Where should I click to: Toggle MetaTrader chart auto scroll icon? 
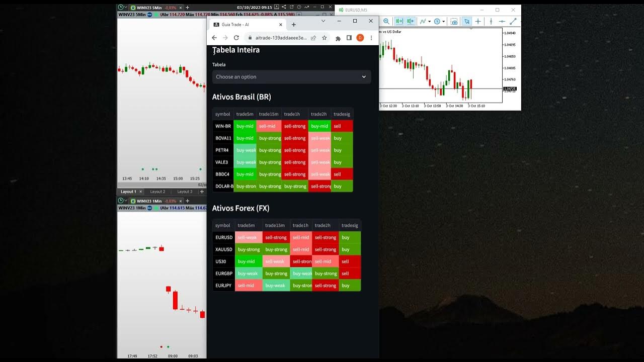tap(399, 21)
